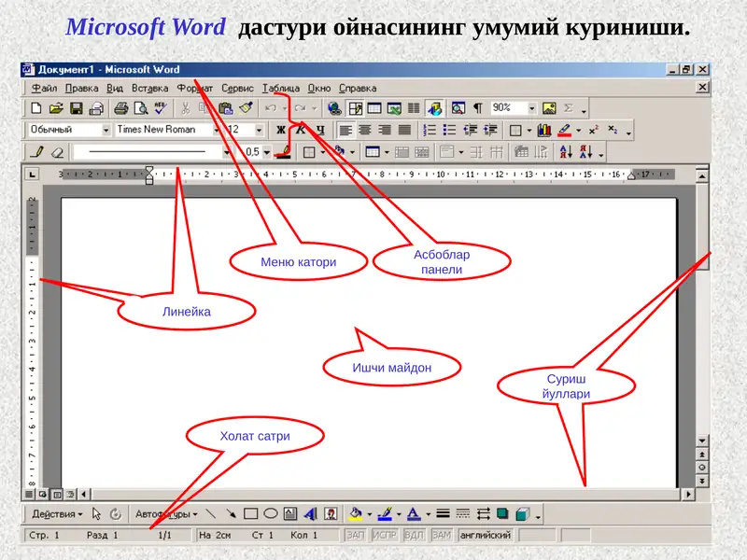Screen dimensions: 747x560
Task: Toggle Show/Hide paragraph marks (¶)
Action: coord(478,108)
